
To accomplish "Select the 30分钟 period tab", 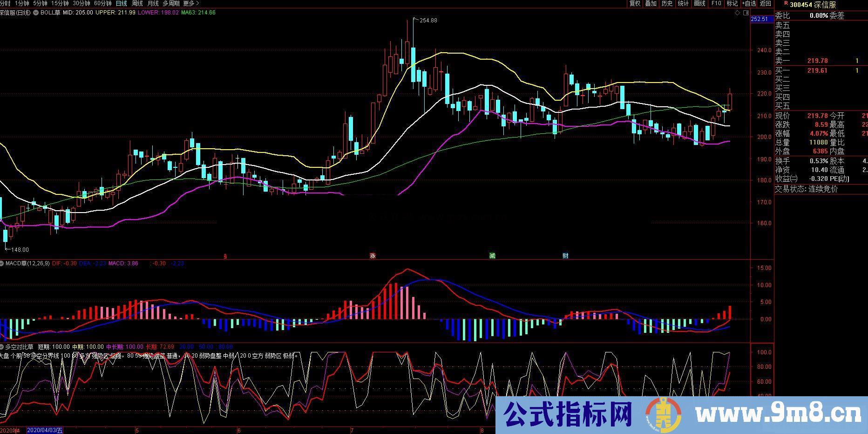I will (81, 3).
